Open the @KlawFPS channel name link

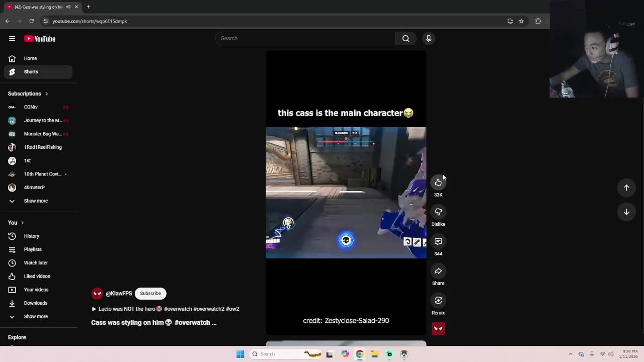[119, 294]
